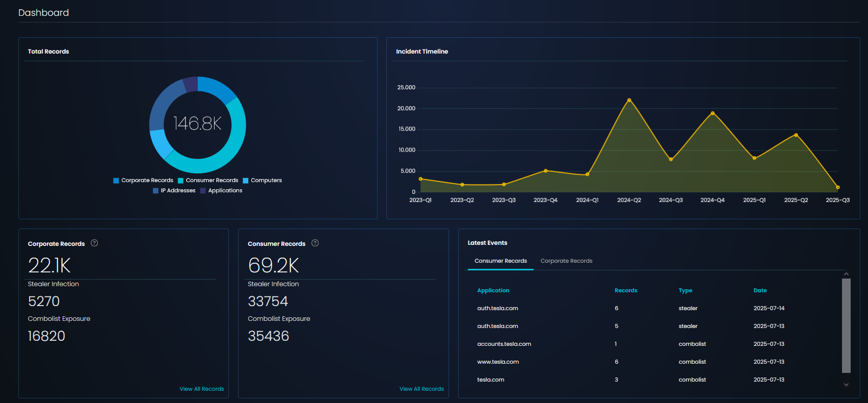Click the Latest Events scrollbar thumb
Screen dimensions: 868x403
click(x=846, y=325)
